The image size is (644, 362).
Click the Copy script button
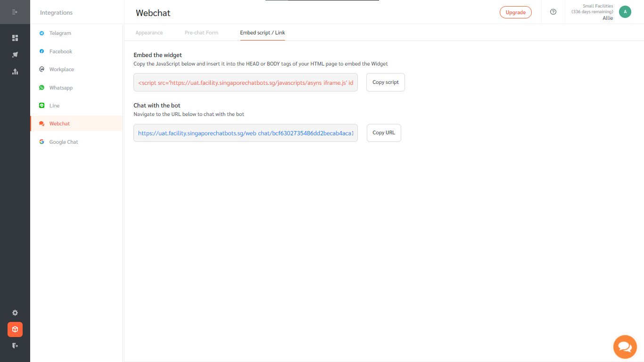point(385,82)
